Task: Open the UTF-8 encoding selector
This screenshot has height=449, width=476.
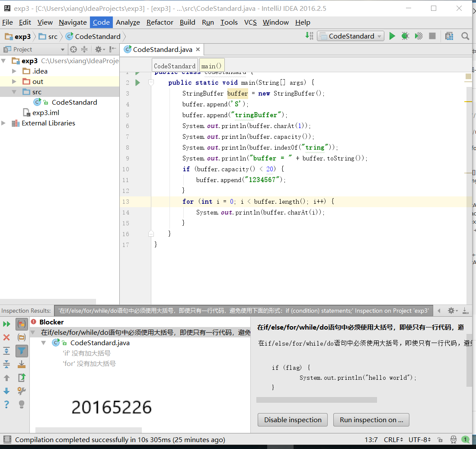Action: (419, 439)
